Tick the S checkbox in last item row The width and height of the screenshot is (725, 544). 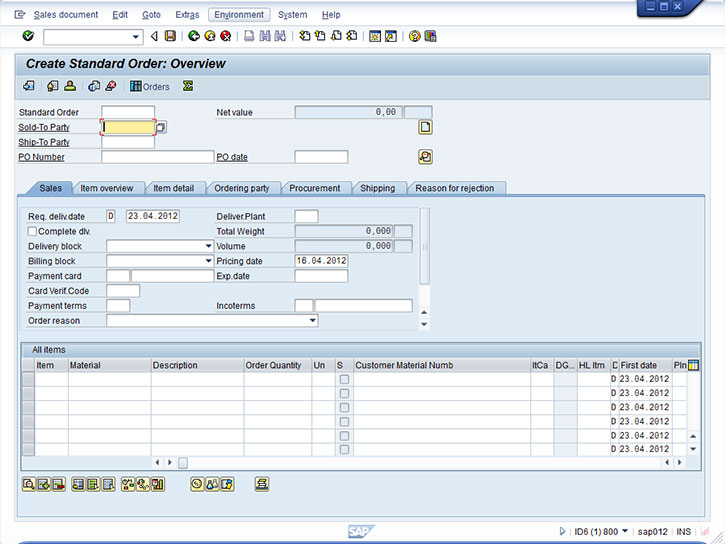(344, 450)
